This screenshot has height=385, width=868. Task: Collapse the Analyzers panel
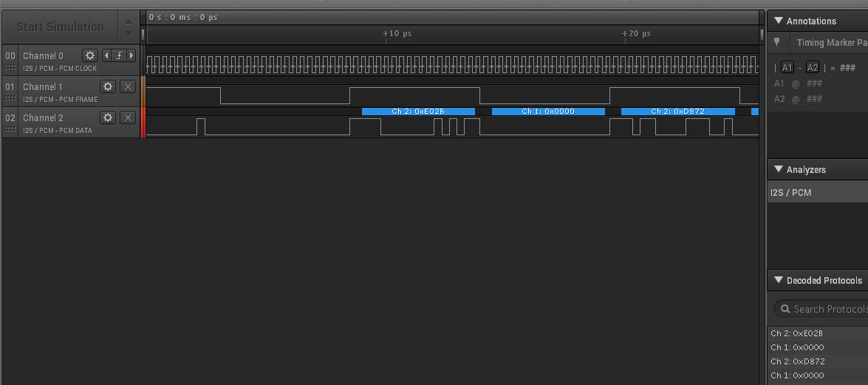pyautogui.click(x=778, y=169)
